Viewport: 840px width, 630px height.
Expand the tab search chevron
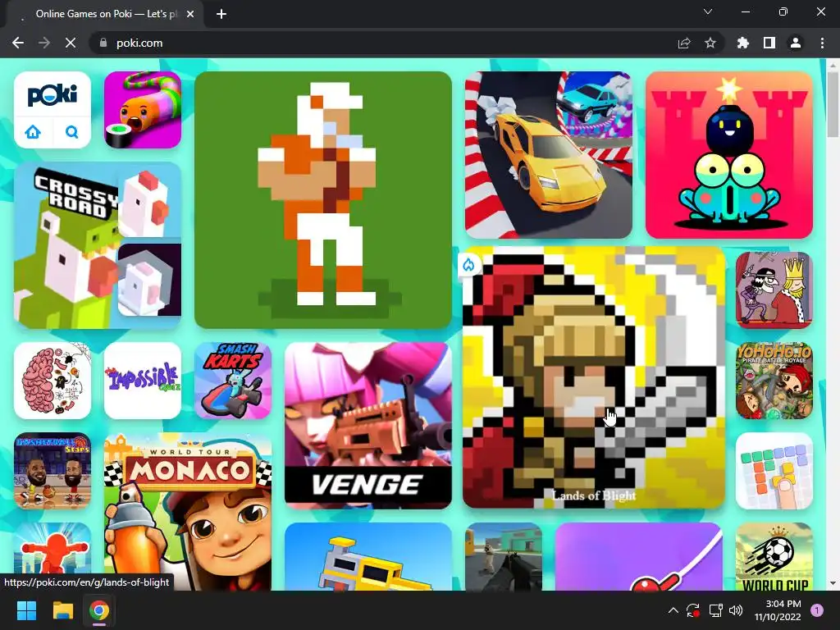tap(708, 11)
